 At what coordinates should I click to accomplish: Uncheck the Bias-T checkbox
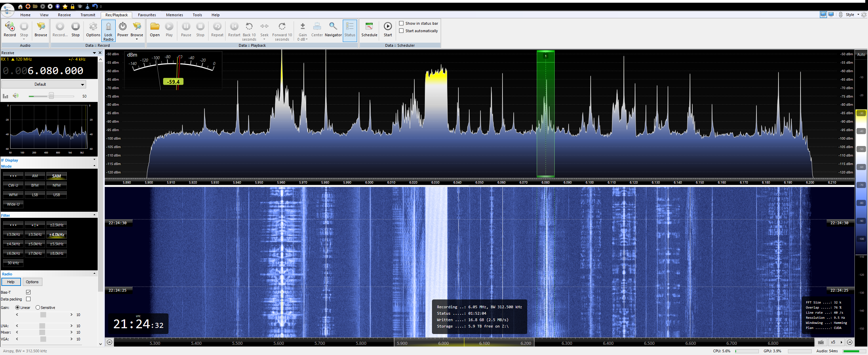point(28,292)
